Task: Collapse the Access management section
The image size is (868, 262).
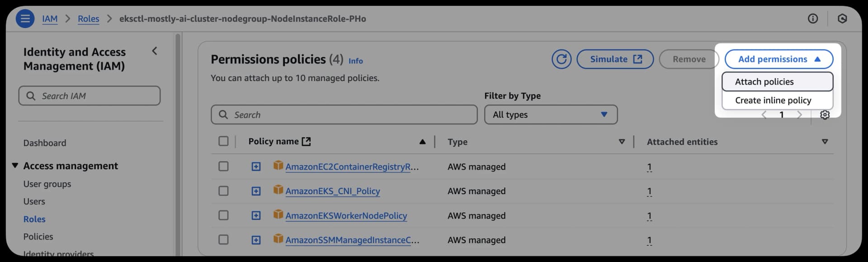Action: tap(15, 166)
